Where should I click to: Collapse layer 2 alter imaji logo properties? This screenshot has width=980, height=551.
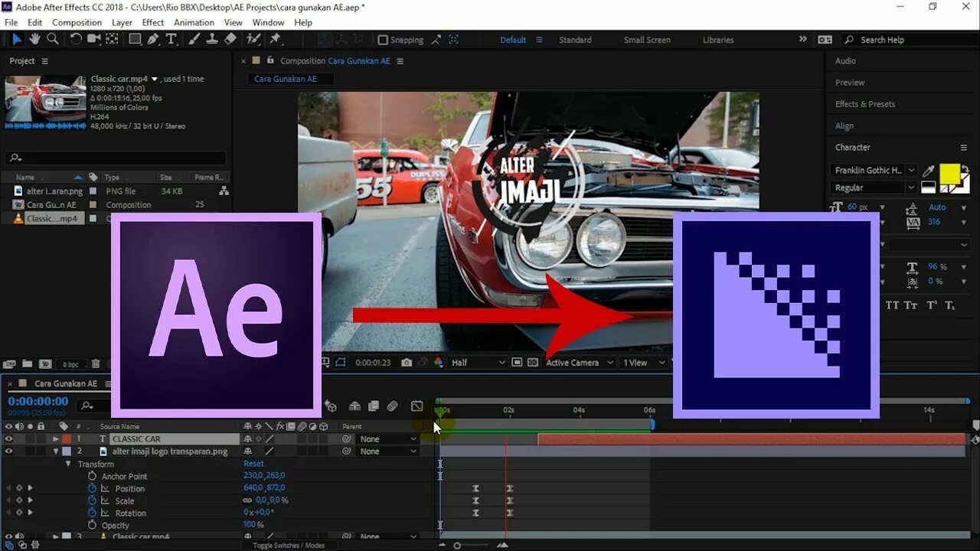point(55,452)
